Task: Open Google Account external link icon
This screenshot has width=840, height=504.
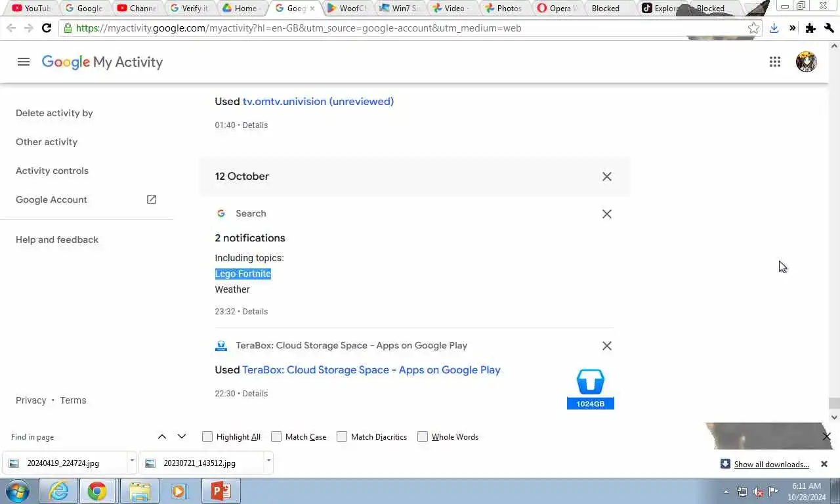Action: click(151, 199)
